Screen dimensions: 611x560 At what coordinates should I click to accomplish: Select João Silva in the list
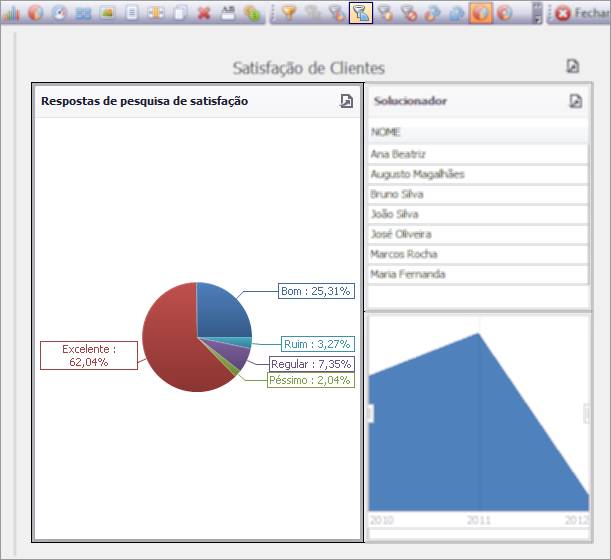(478, 214)
